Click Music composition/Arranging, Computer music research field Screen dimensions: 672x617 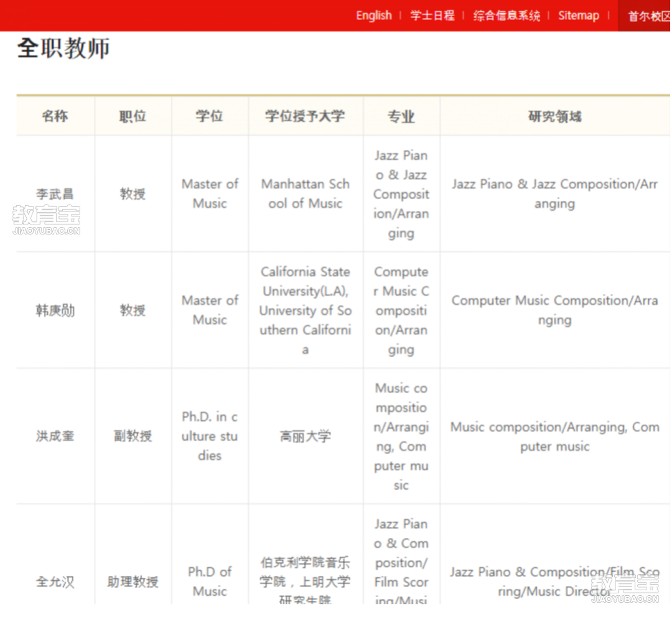pos(555,436)
